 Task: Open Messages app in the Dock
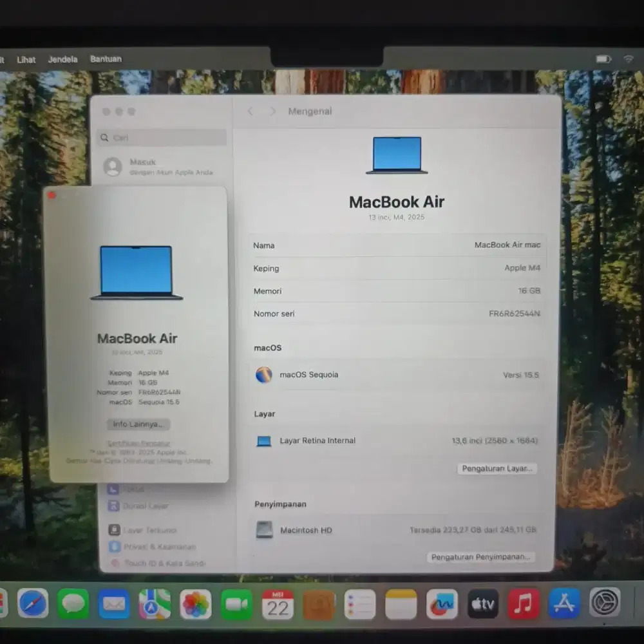(x=73, y=604)
